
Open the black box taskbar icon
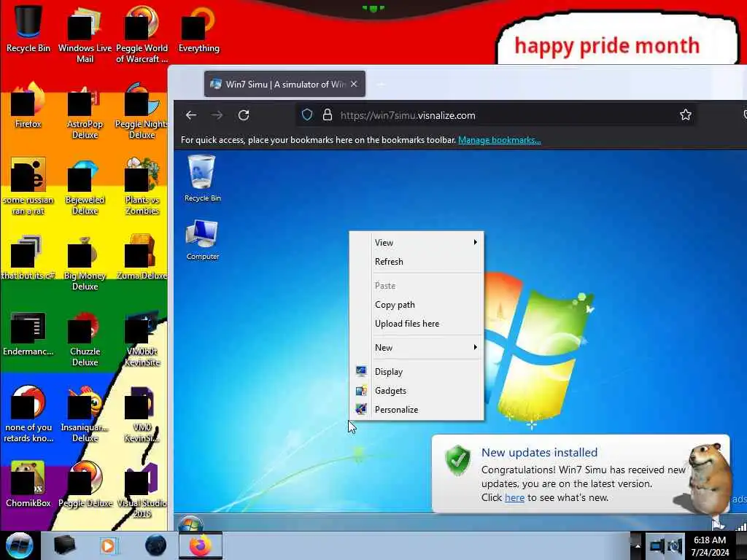tap(64, 545)
